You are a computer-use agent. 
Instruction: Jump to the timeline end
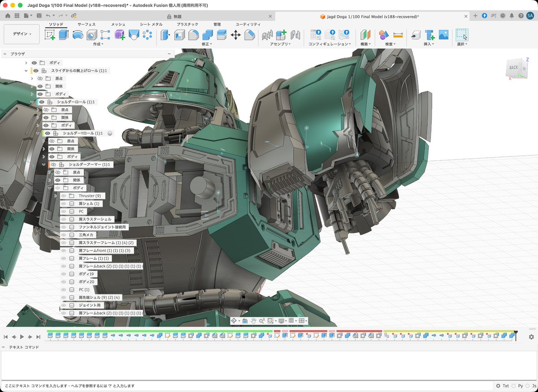[38, 337]
